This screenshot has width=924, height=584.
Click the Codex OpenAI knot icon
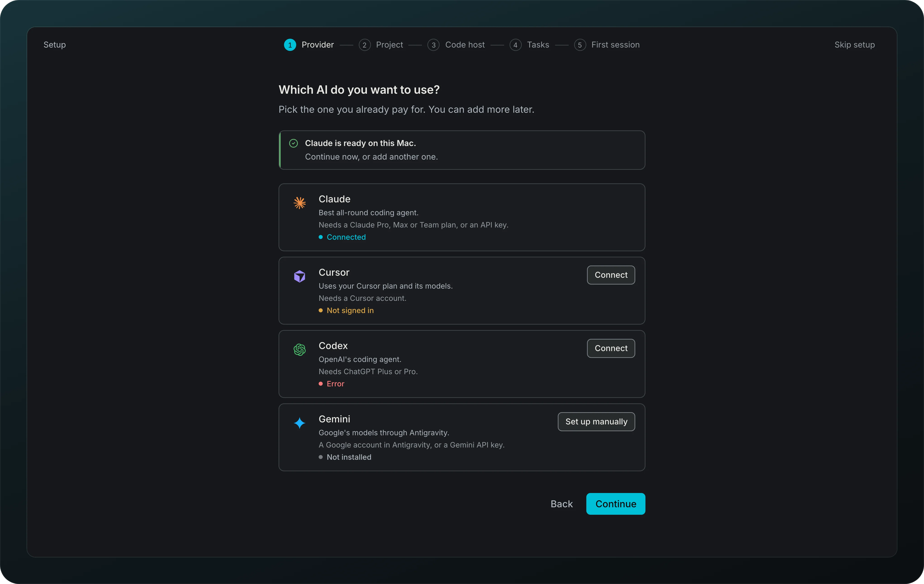[299, 349]
